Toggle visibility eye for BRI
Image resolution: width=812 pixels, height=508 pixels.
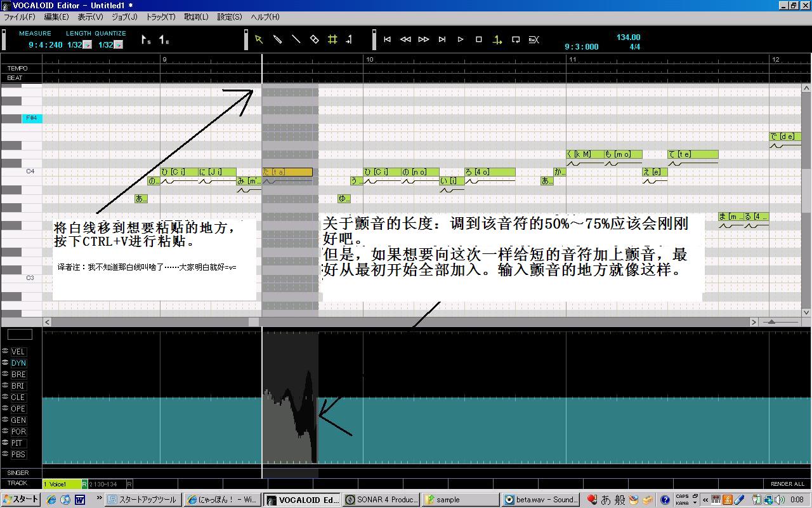click(x=5, y=385)
